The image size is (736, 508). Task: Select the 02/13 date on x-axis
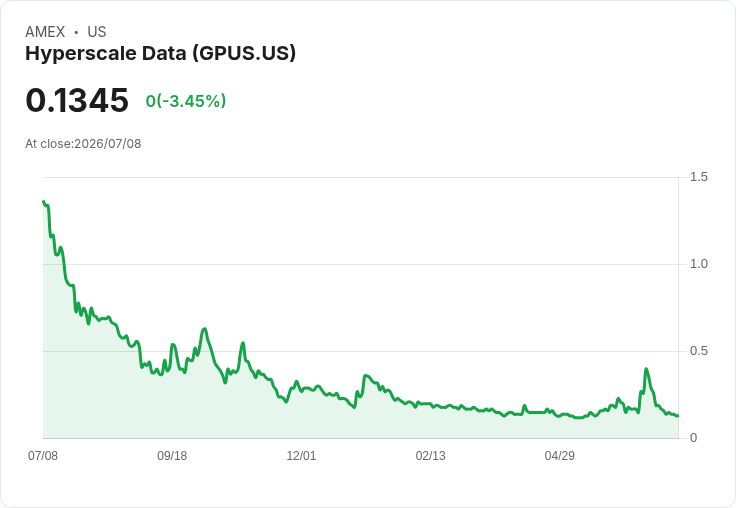pos(430,455)
